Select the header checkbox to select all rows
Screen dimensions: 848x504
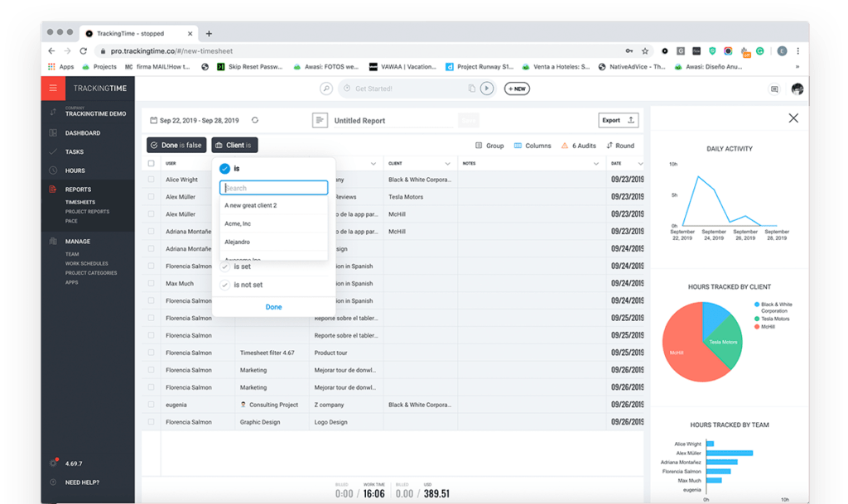[151, 163]
